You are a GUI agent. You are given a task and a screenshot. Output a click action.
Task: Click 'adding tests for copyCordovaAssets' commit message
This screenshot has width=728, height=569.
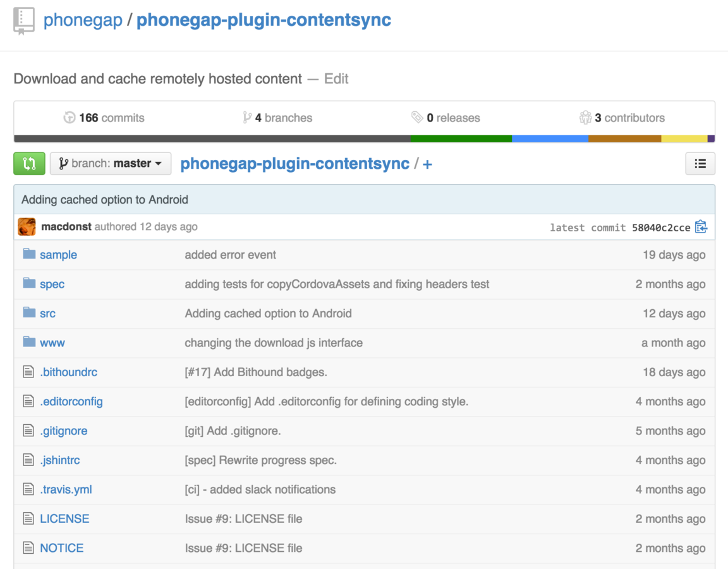click(337, 284)
